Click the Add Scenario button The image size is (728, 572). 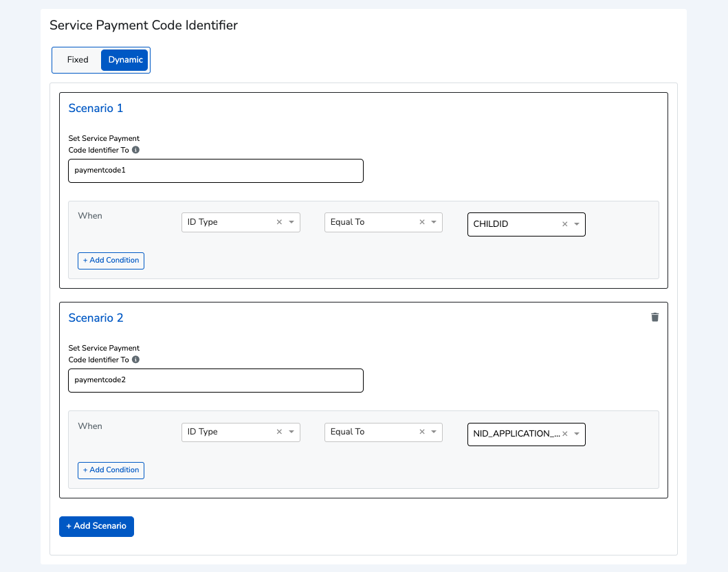tap(96, 526)
